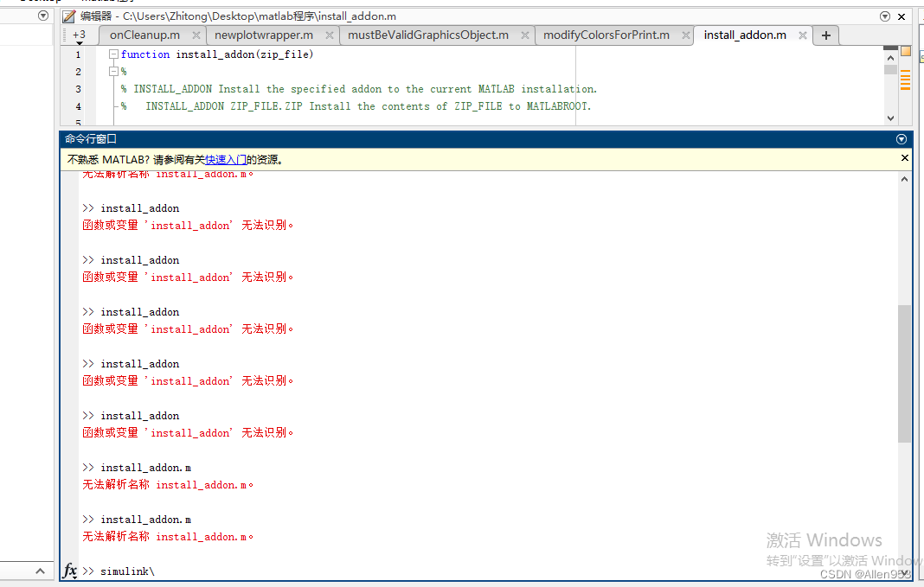Image resolution: width=924 pixels, height=587 pixels.
Task: Click the command window vertical scrollbar thumb
Action: click(904, 373)
